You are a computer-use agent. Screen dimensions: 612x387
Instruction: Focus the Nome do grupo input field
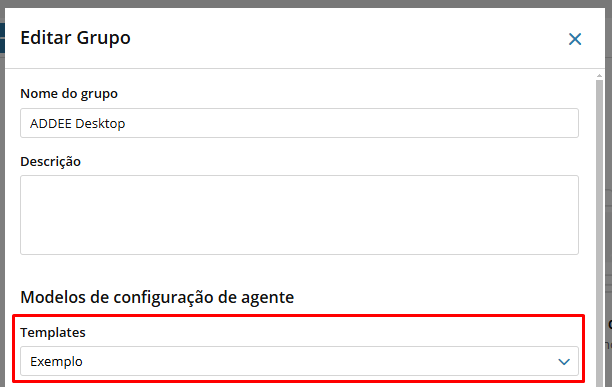pyautogui.click(x=299, y=123)
